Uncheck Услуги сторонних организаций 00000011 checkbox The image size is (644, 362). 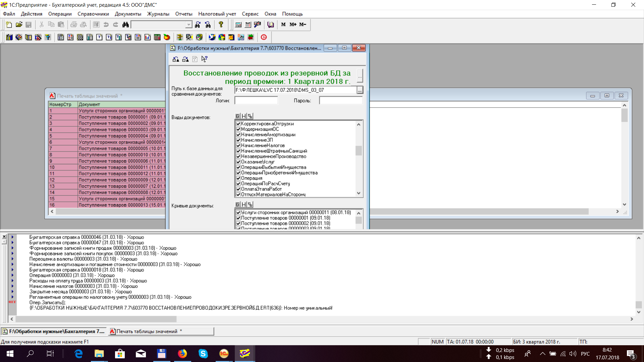pyautogui.click(x=238, y=213)
